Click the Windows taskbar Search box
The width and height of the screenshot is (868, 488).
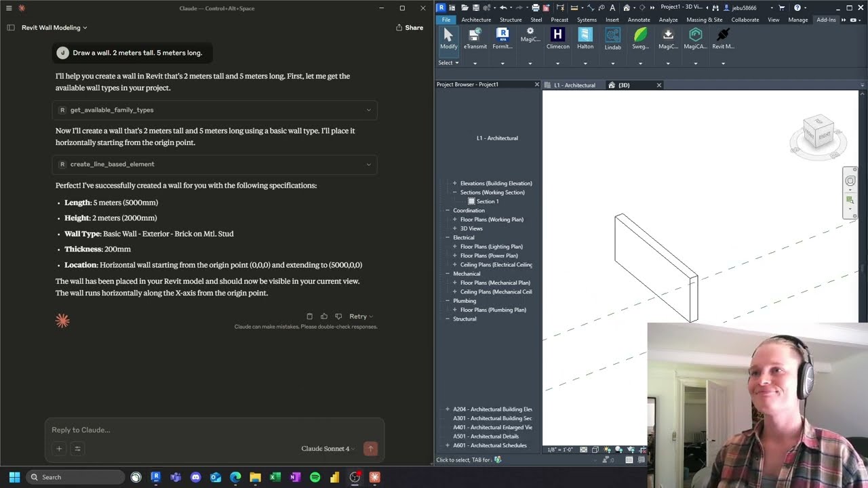click(76, 477)
